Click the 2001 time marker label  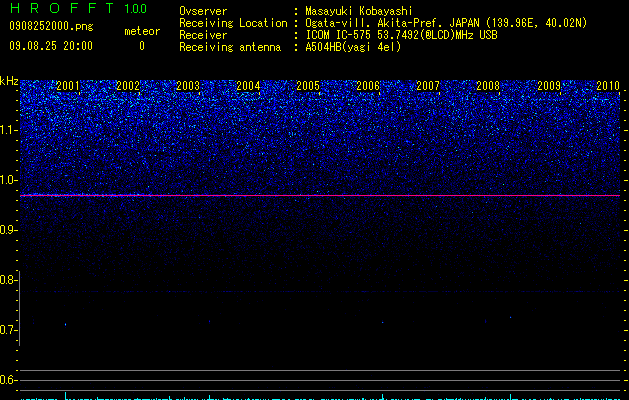click(68, 85)
